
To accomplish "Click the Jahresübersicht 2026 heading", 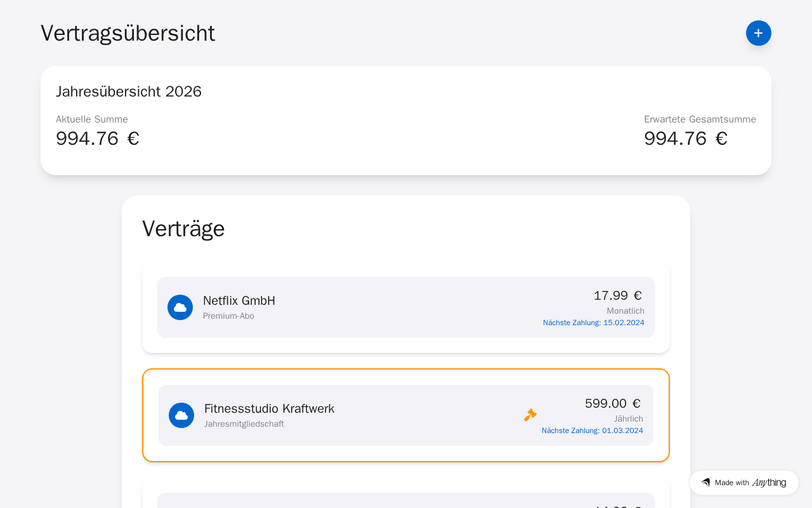I will pyautogui.click(x=129, y=91).
